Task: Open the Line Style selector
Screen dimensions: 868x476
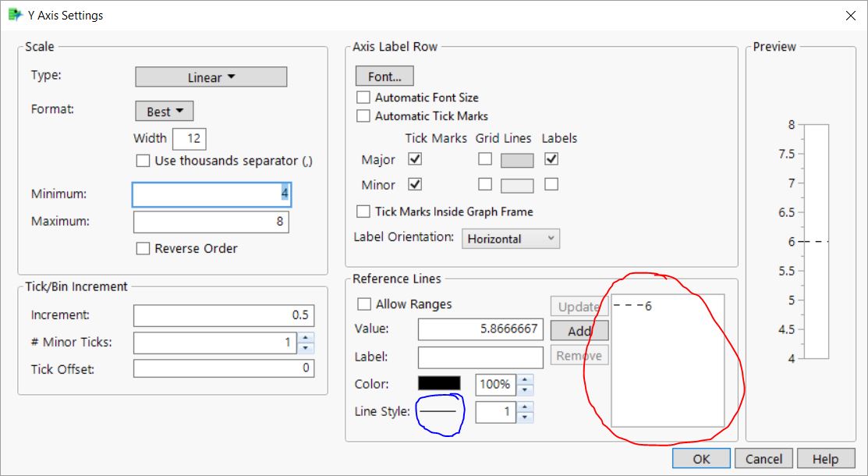Action: pos(438,412)
